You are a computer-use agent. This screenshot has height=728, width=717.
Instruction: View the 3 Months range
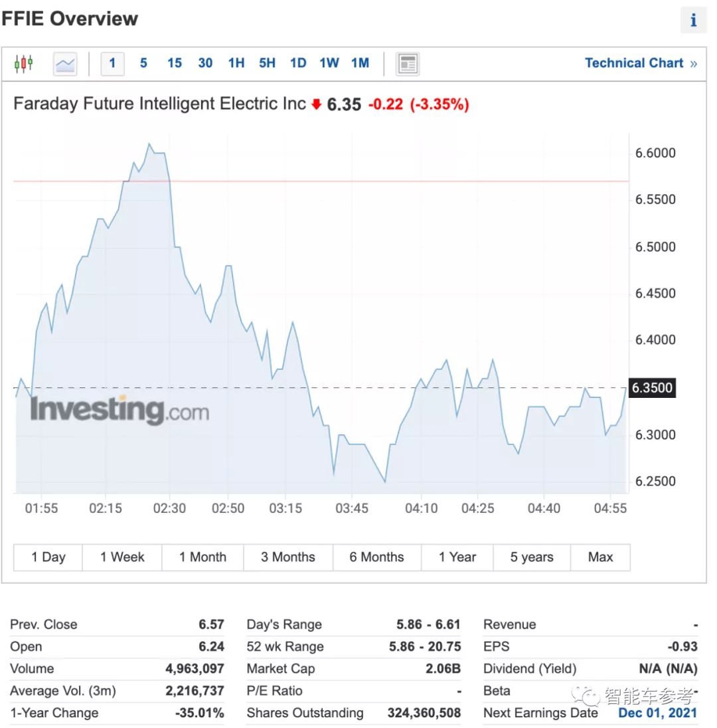(288, 557)
